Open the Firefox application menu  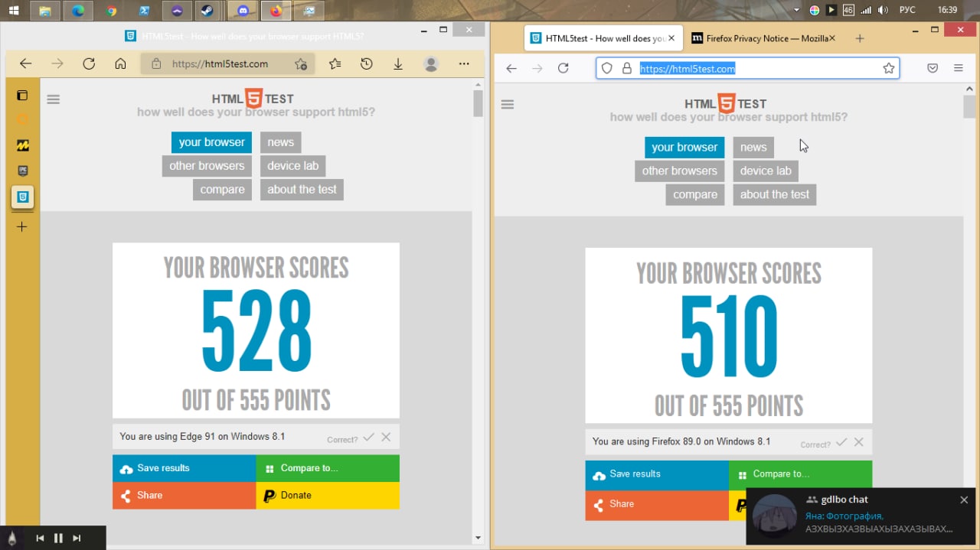click(x=959, y=68)
